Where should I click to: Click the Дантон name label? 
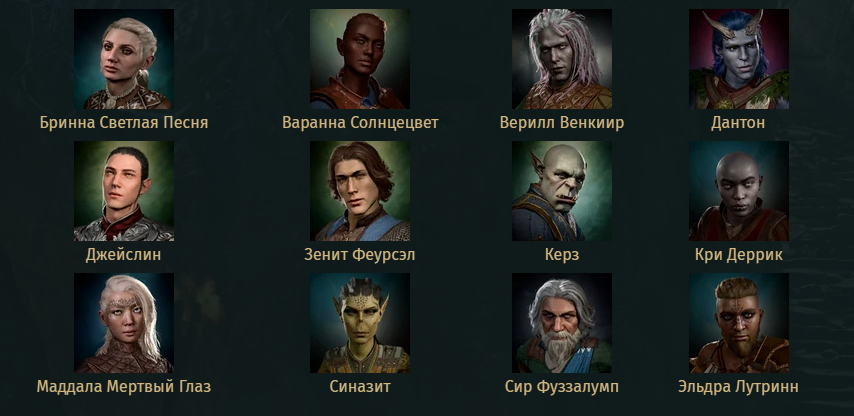tap(738, 123)
